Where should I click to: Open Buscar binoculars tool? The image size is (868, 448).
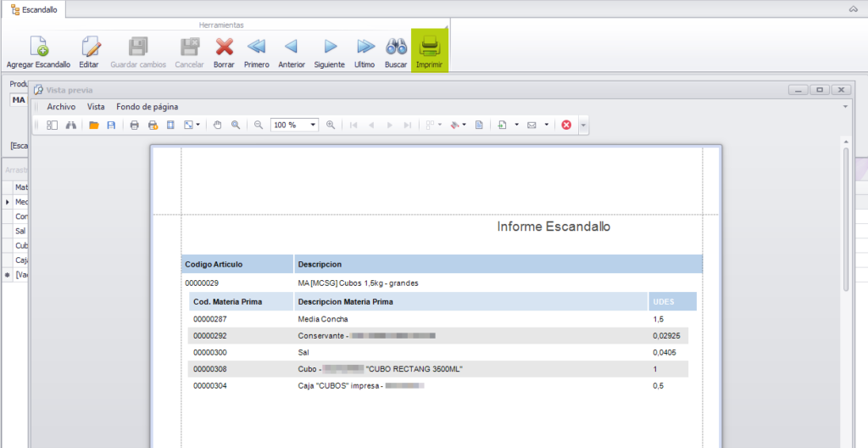click(x=397, y=47)
